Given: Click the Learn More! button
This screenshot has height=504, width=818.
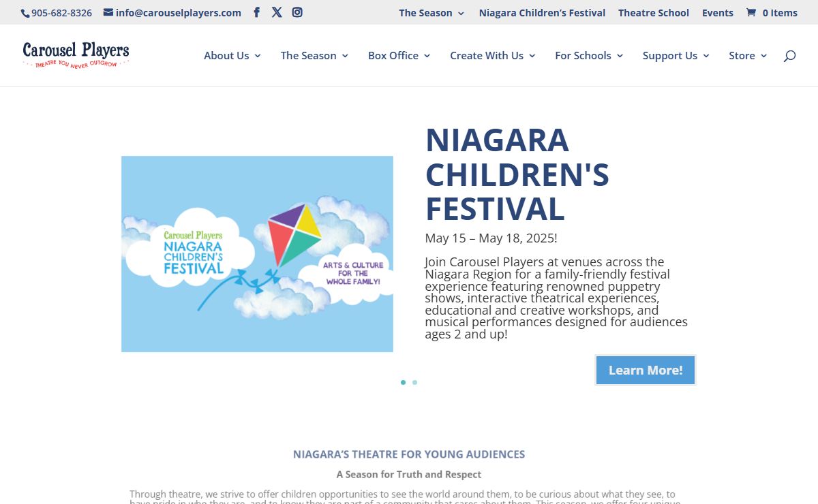Looking at the screenshot, I should pos(646,370).
